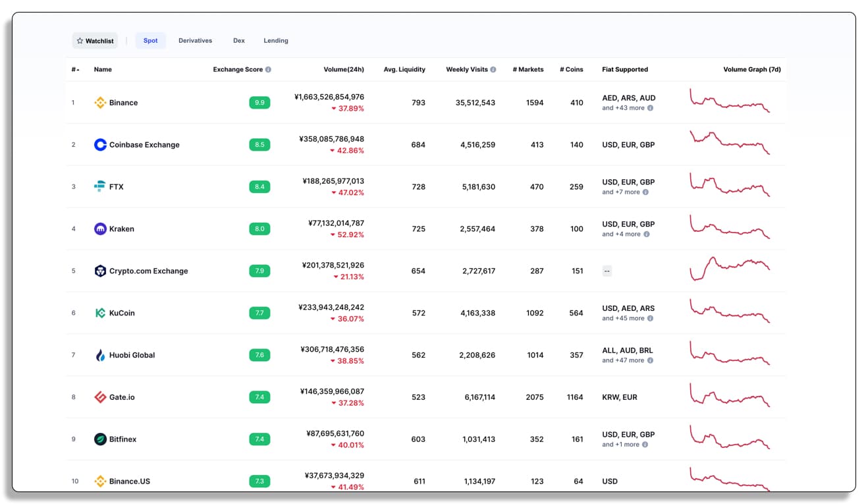This screenshot has height=504, width=868.
Task: Click Huobi Global's 562 liquidity value
Action: click(x=419, y=355)
